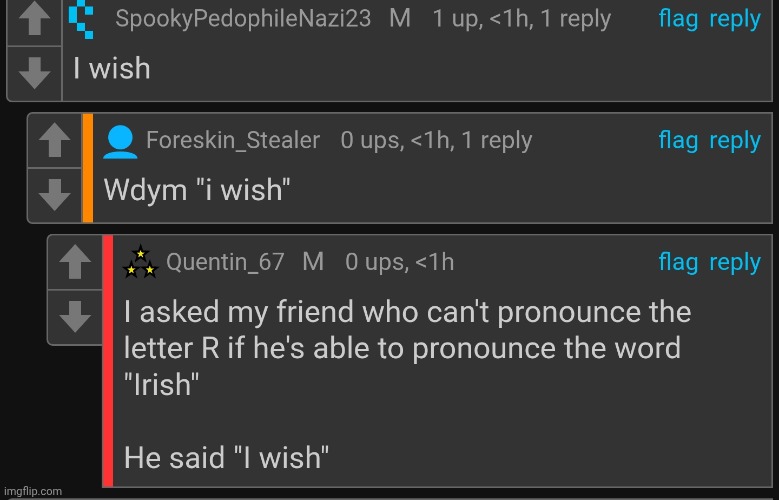This screenshot has height=500, width=779.
Task: Click the imgflip.com watermark
Action: (32, 491)
